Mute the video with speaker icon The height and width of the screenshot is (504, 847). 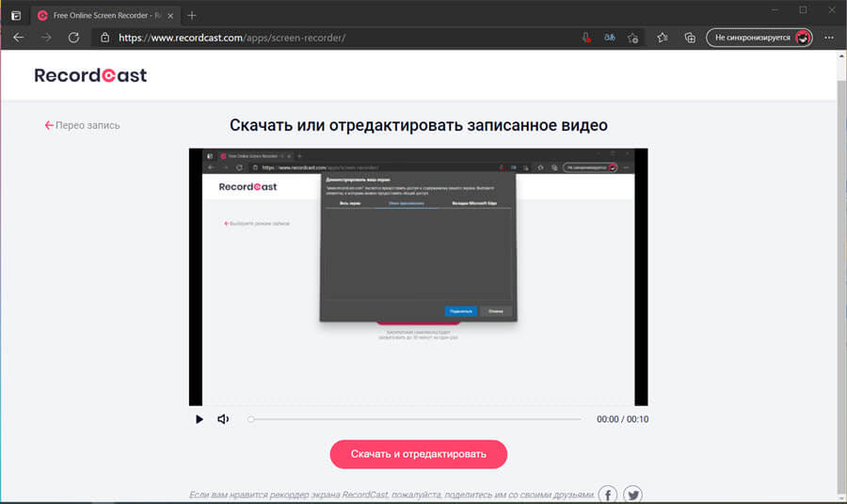pyautogui.click(x=223, y=419)
